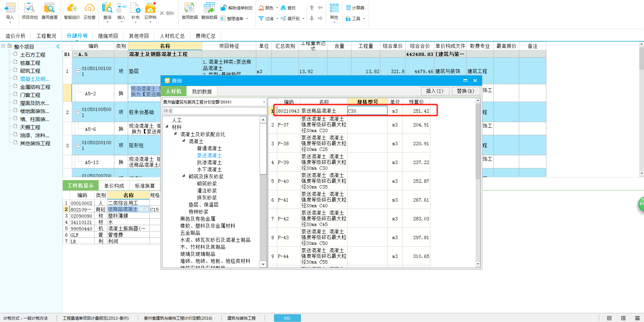Viewport: 644px width, 322px height.
Task: Select 金属结构工程 in project tree
Action: (35, 87)
